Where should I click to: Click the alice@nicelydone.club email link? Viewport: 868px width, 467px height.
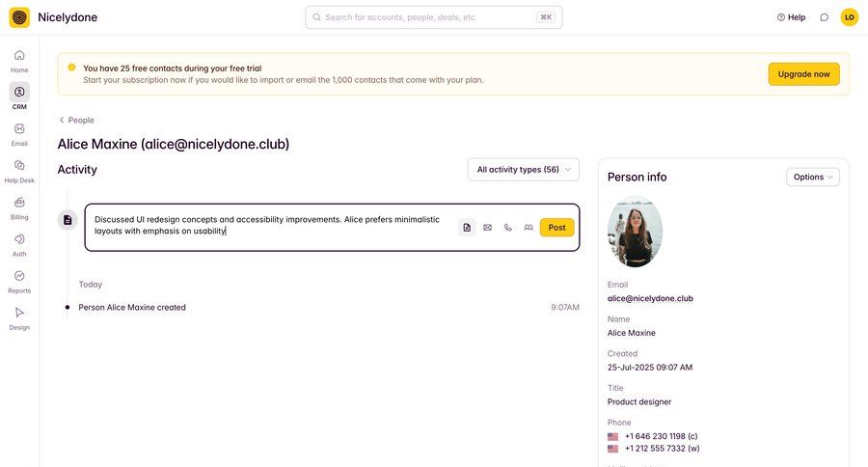[650, 298]
